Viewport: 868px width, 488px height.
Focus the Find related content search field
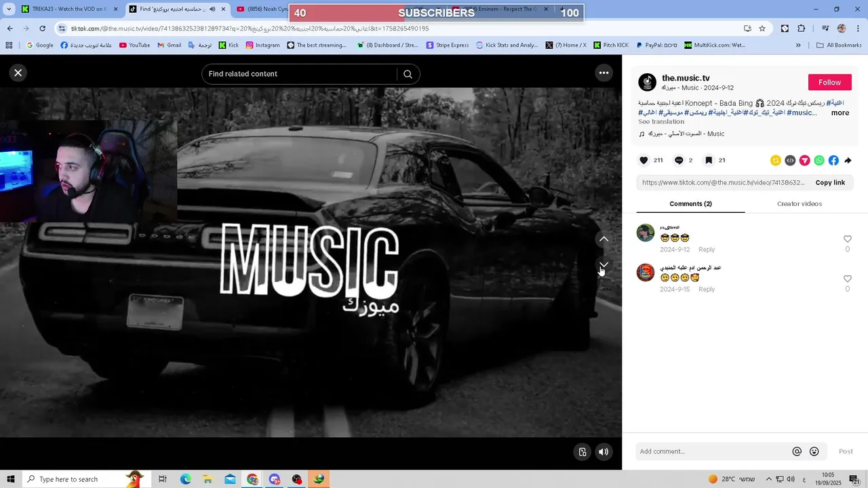coord(301,74)
